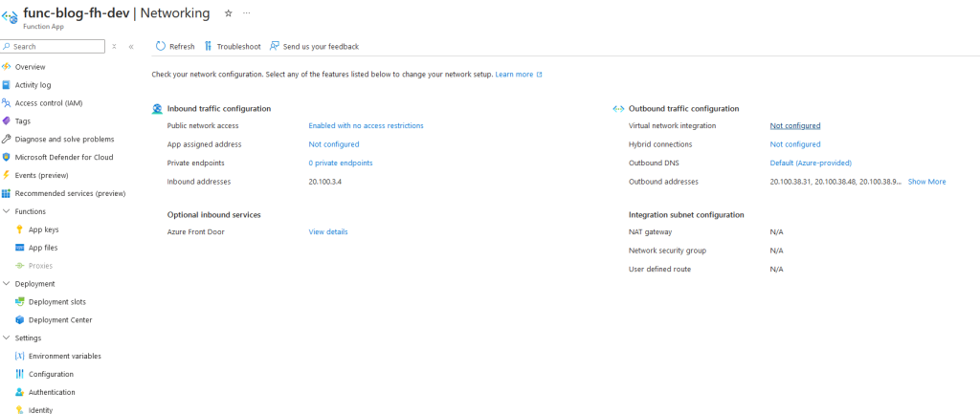Favorite this page with the star icon
The height and width of the screenshot is (414, 980).
(228, 13)
